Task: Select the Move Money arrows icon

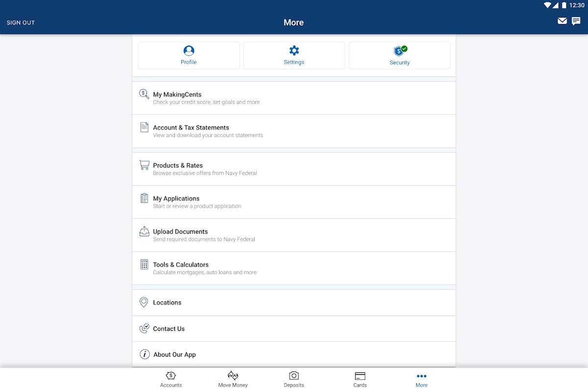Action: [x=233, y=376]
